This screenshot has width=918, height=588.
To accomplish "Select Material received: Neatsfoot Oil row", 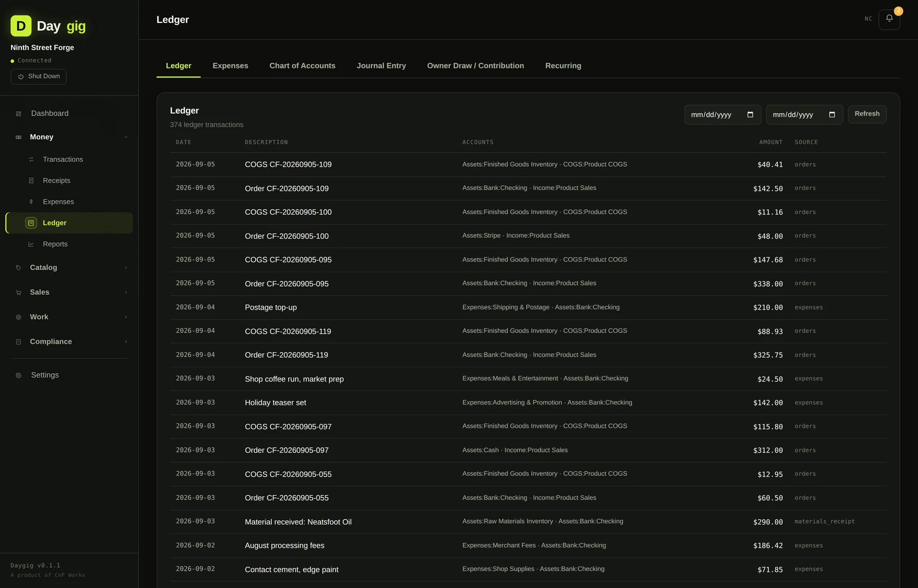I will (528, 522).
